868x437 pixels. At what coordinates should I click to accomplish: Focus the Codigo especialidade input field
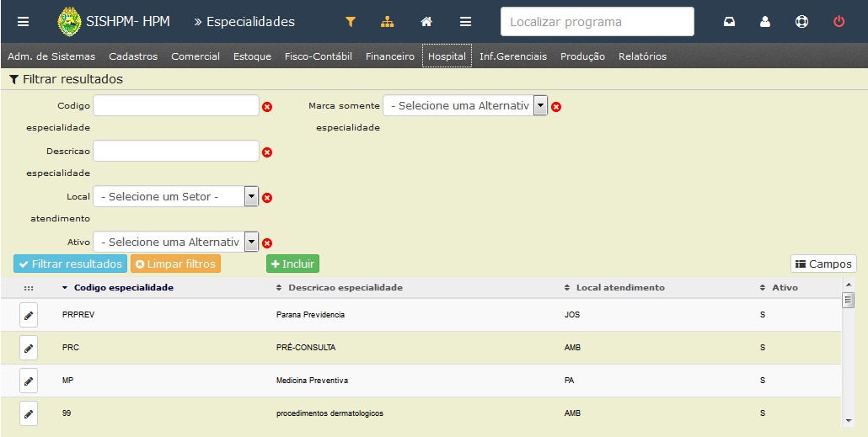pyautogui.click(x=176, y=105)
